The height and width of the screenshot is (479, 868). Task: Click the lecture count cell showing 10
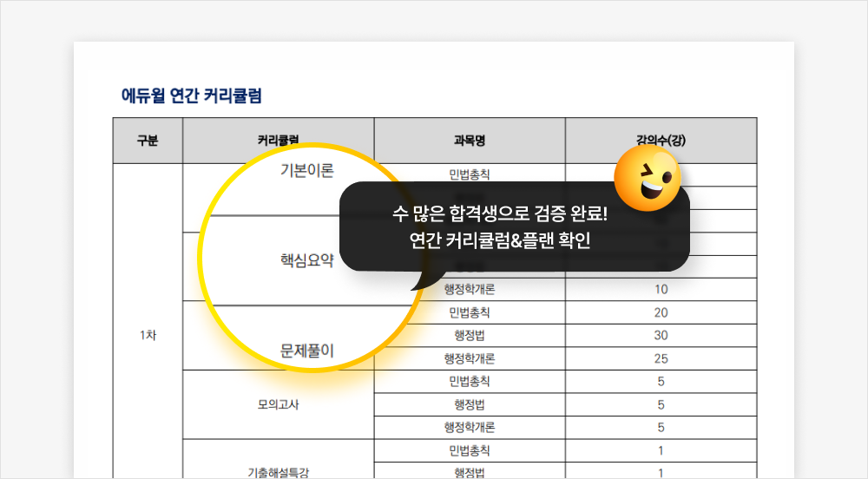click(661, 289)
